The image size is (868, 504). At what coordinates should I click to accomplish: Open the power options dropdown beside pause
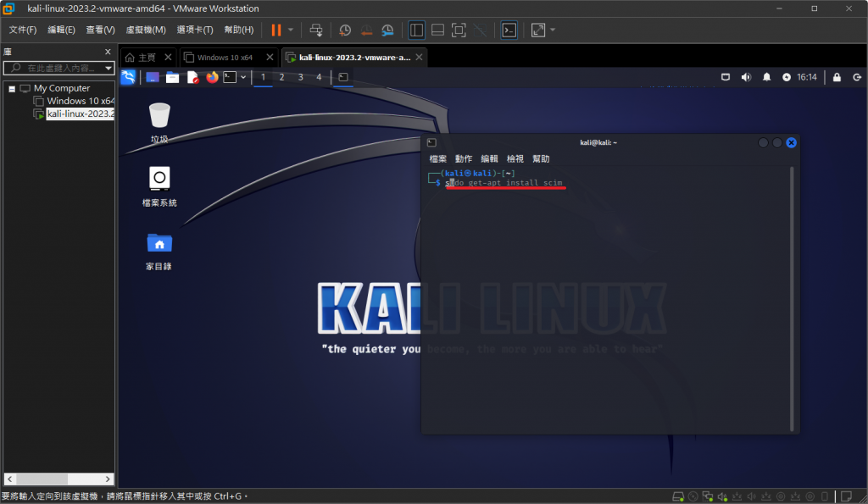291,30
